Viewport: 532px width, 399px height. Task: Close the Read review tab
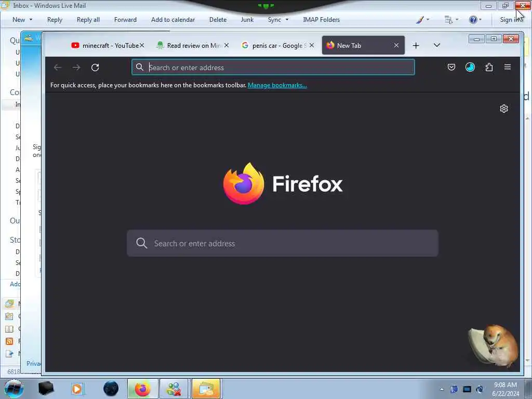click(227, 45)
